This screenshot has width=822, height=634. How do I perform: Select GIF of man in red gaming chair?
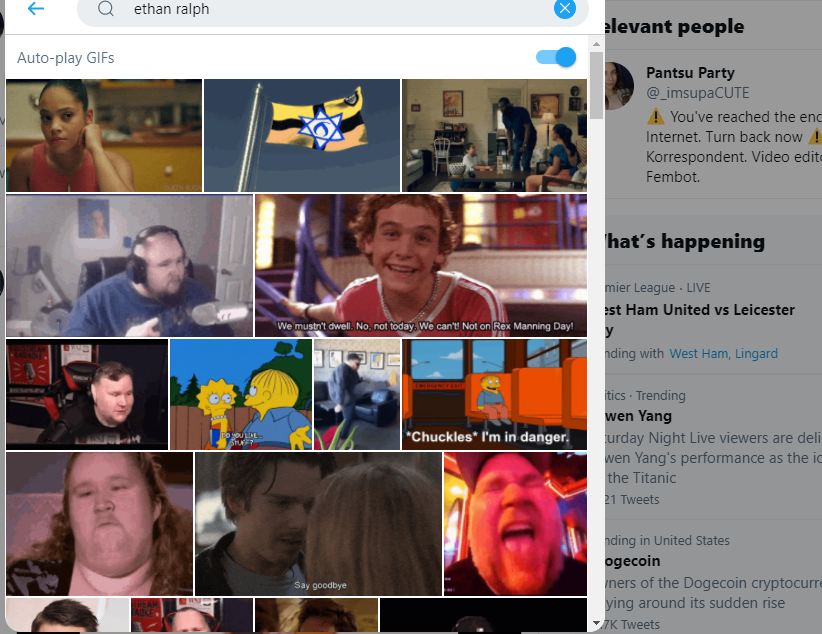pyautogui.click(x=87, y=394)
